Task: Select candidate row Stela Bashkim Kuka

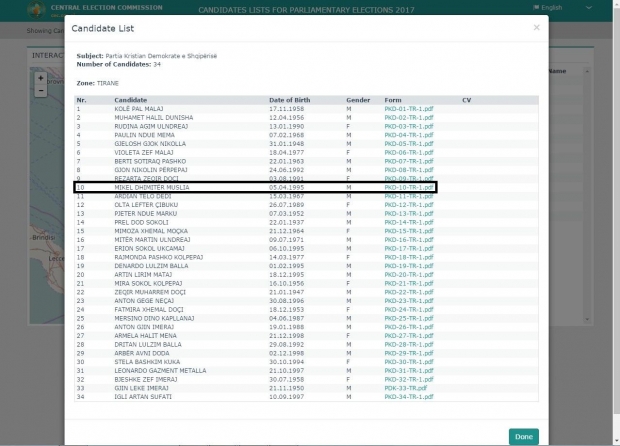Action: 145,361
